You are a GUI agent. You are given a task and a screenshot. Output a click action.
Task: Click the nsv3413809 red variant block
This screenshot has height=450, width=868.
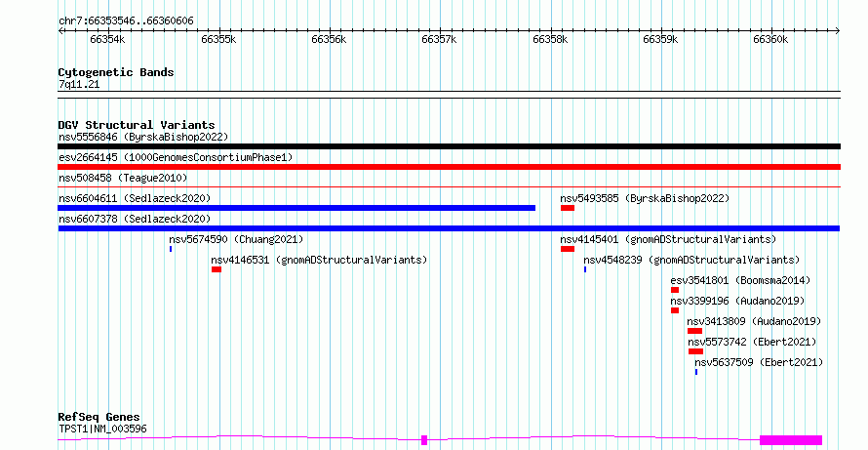[694, 331]
